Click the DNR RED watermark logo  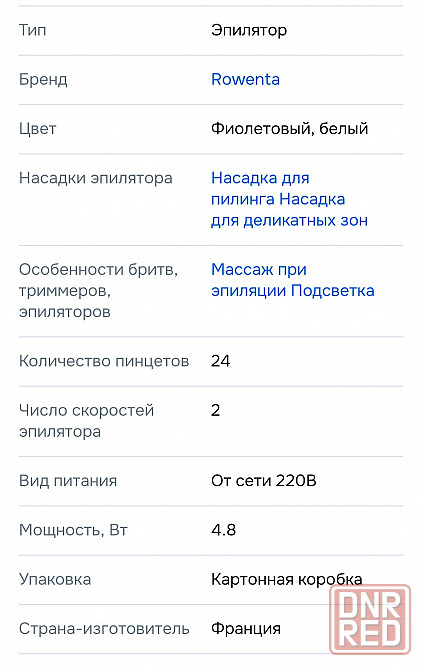[x=370, y=620]
